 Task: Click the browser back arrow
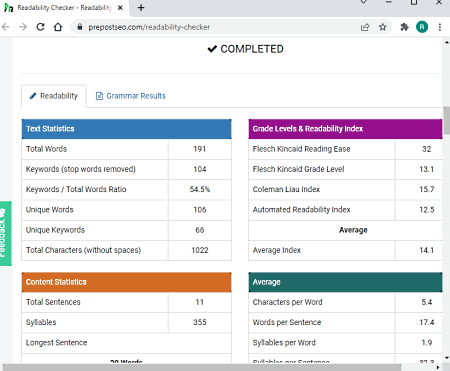[x=6, y=27]
